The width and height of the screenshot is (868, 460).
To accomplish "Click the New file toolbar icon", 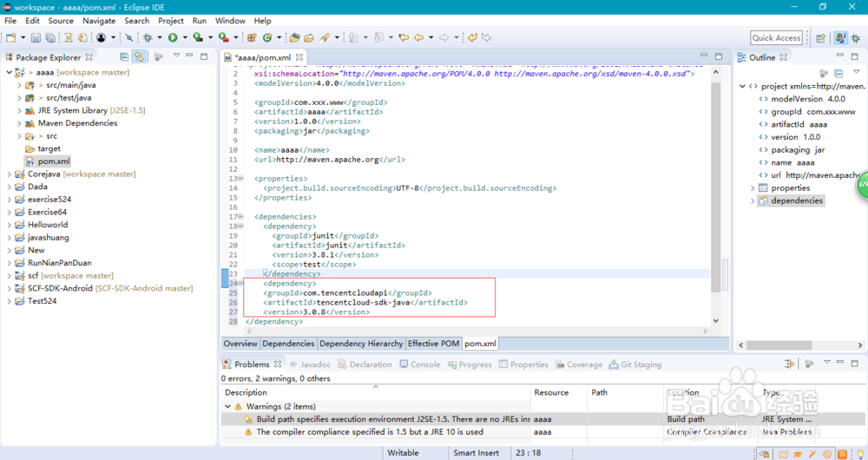I will point(10,37).
